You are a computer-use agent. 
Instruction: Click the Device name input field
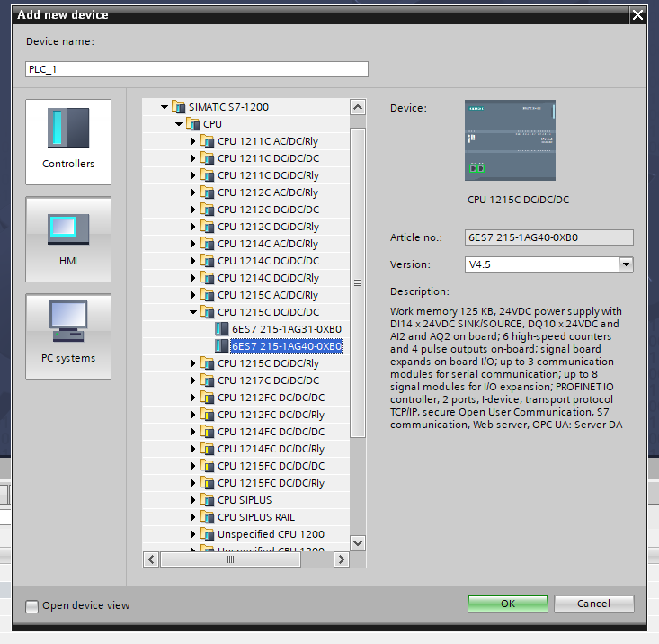197,69
